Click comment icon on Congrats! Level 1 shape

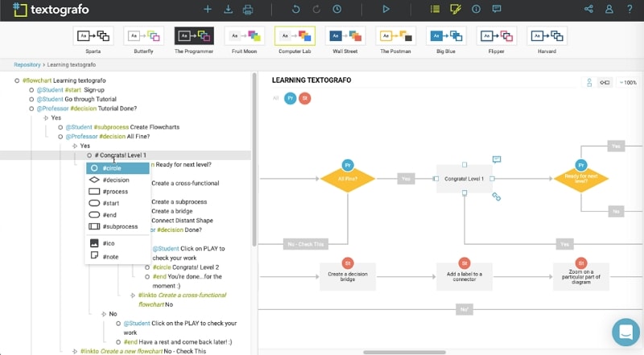pos(497,159)
